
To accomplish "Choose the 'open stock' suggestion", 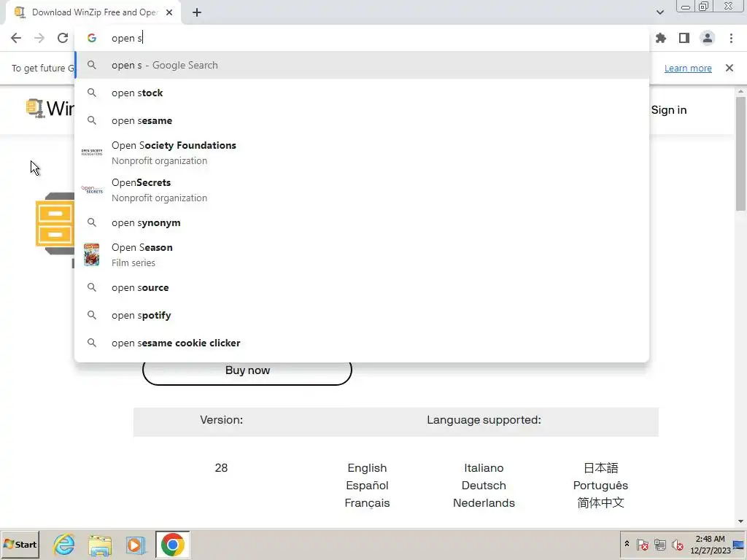I will click(362, 93).
